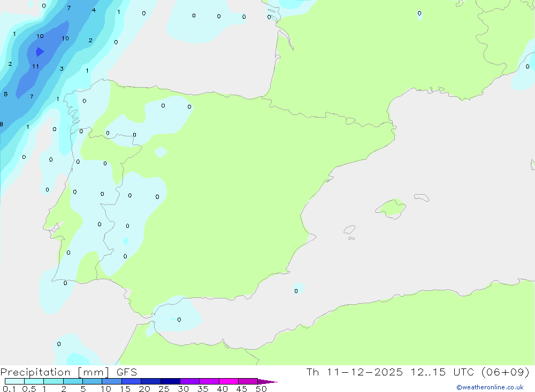Click the 'Precipitation [mm]' title text

point(55,372)
